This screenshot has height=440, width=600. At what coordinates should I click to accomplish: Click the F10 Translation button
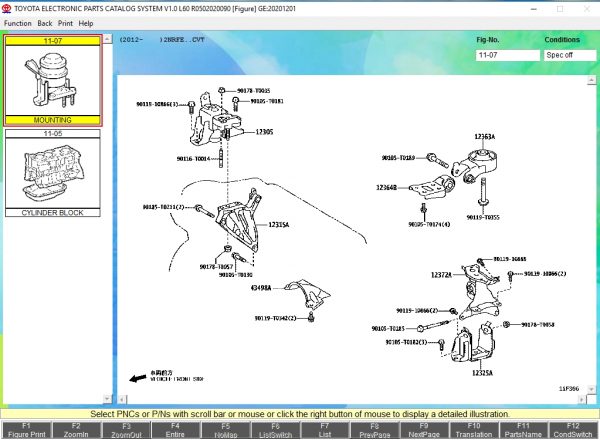tap(474, 430)
